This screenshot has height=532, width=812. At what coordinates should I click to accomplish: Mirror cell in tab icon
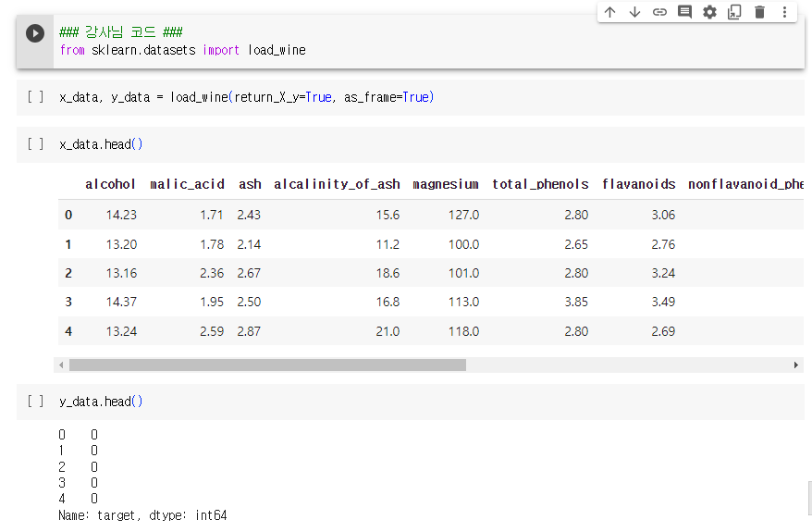pos(734,12)
